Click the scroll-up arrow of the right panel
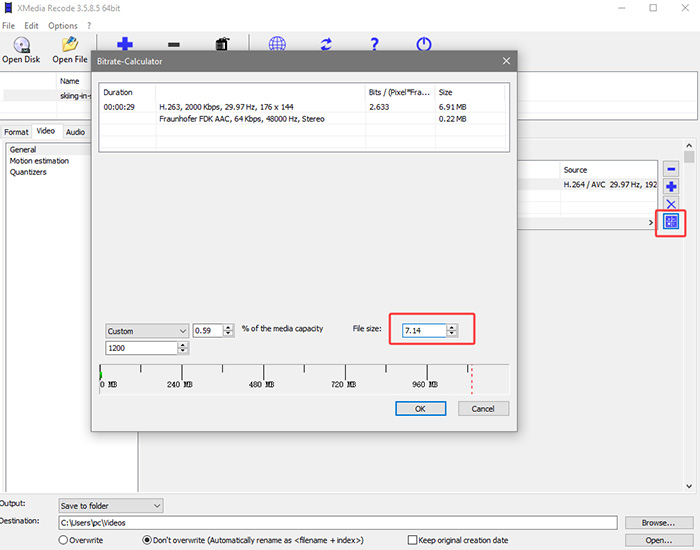The height and width of the screenshot is (550, 700). 688,146
